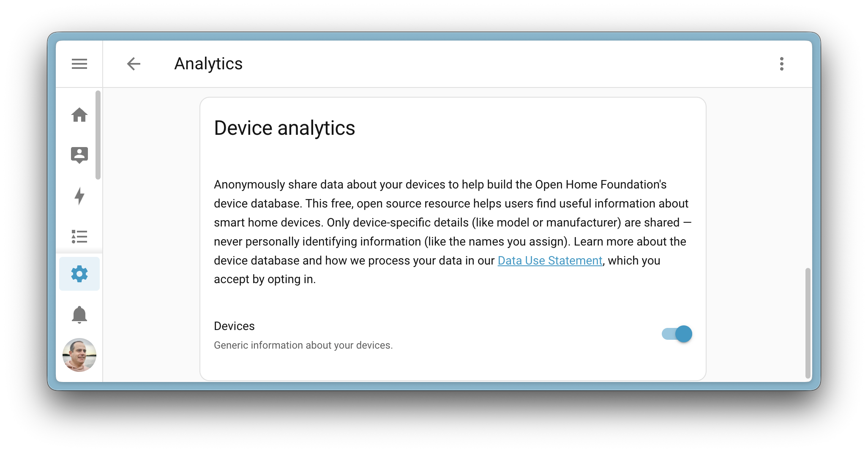
Task: Click the back arrow next to Analytics
Action: pyautogui.click(x=134, y=63)
